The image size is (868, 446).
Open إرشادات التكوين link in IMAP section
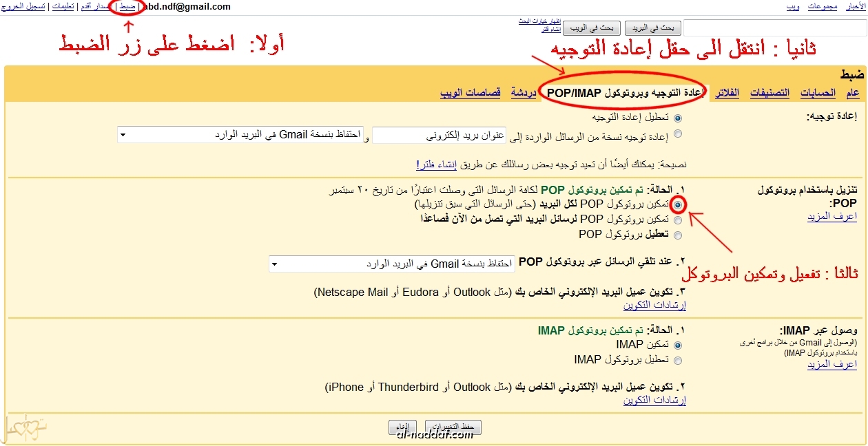coord(655,401)
